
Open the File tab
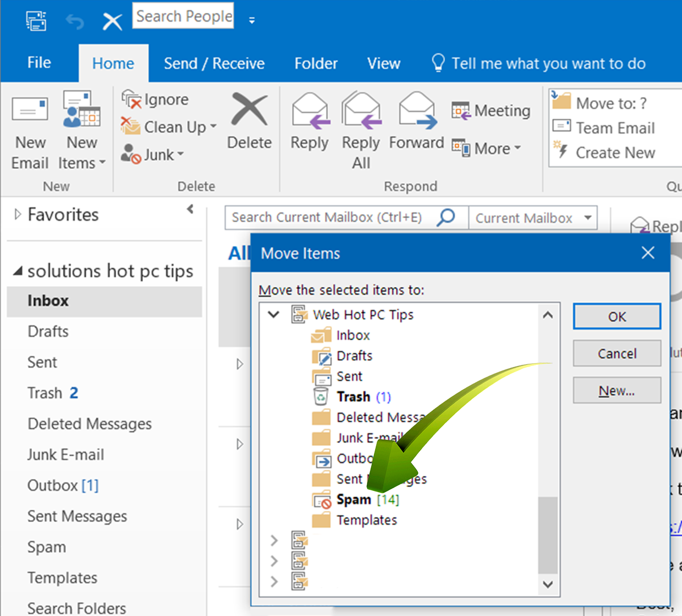coord(39,63)
